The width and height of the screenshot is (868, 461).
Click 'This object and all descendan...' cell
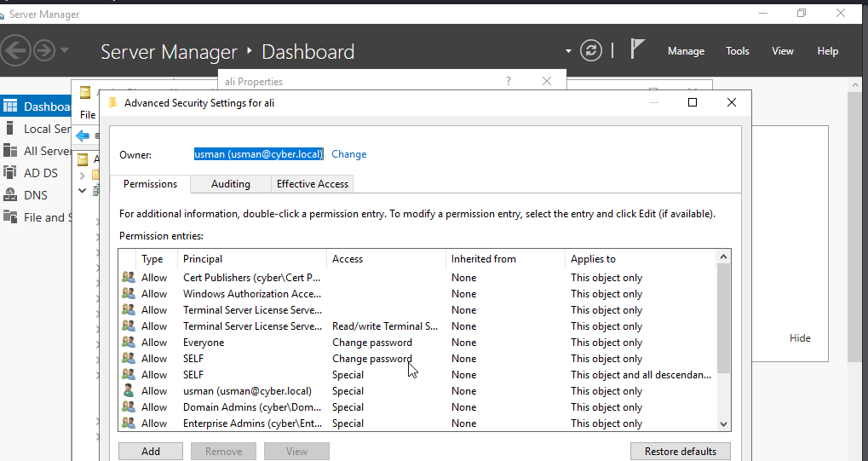pos(641,375)
